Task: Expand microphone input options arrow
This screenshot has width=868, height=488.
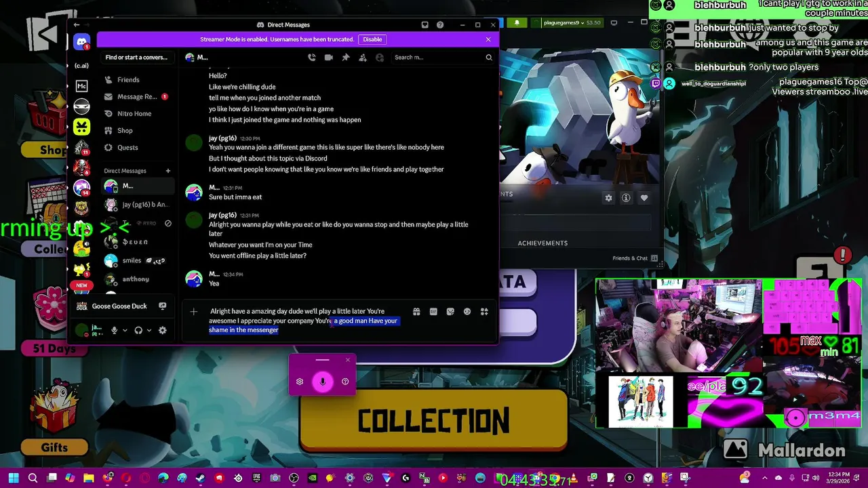Action: tap(125, 331)
